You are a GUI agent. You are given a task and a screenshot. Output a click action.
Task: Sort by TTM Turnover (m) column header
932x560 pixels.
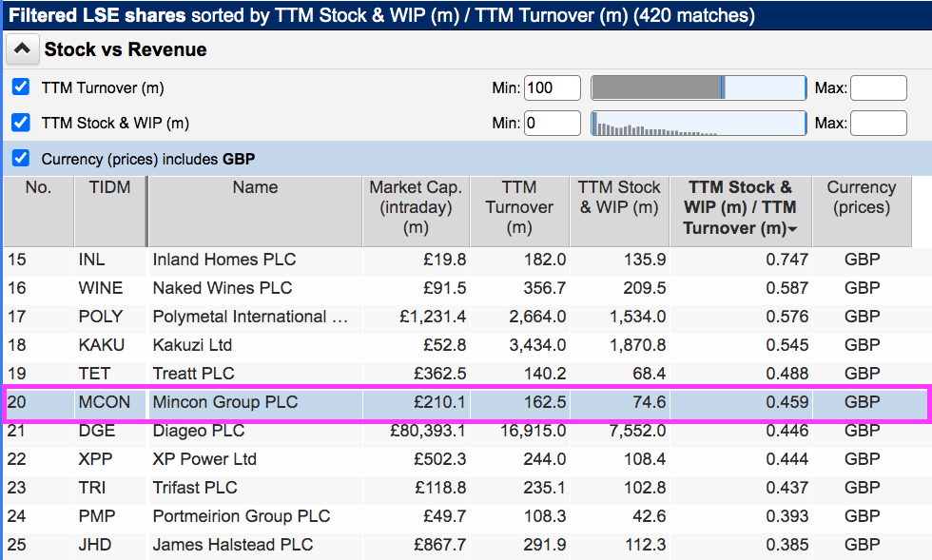[519, 211]
